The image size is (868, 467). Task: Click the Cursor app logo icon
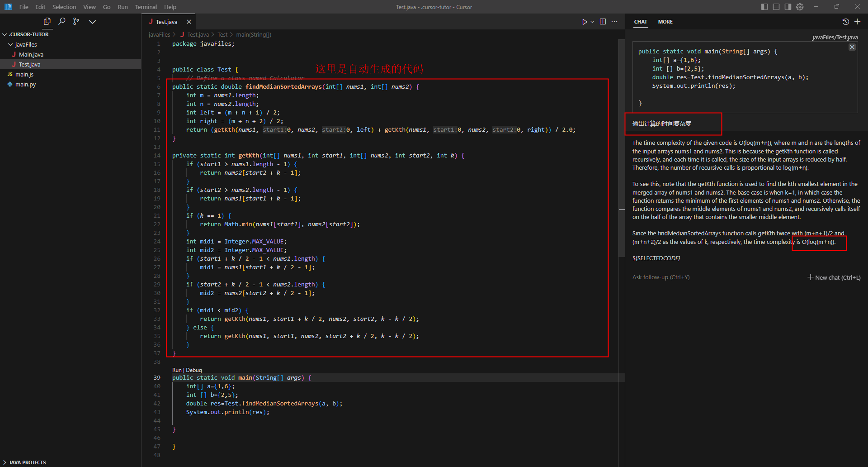8,7
